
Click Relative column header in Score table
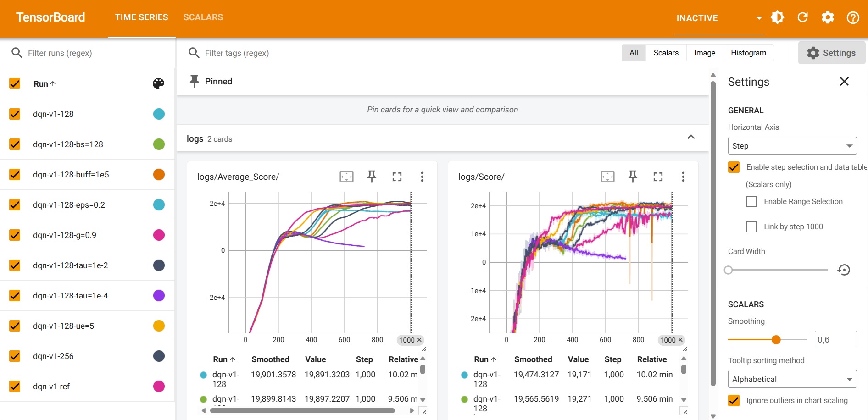[x=652, y=359]
